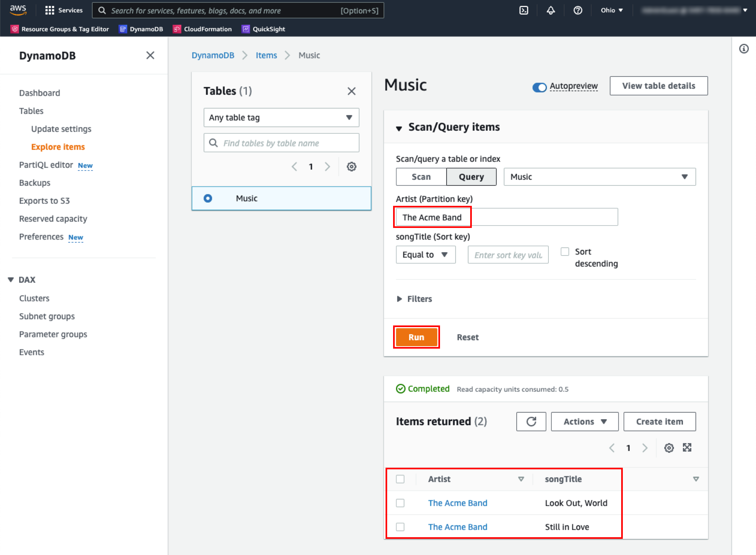Close the Tables panel
756x555 pixels.
352,91
